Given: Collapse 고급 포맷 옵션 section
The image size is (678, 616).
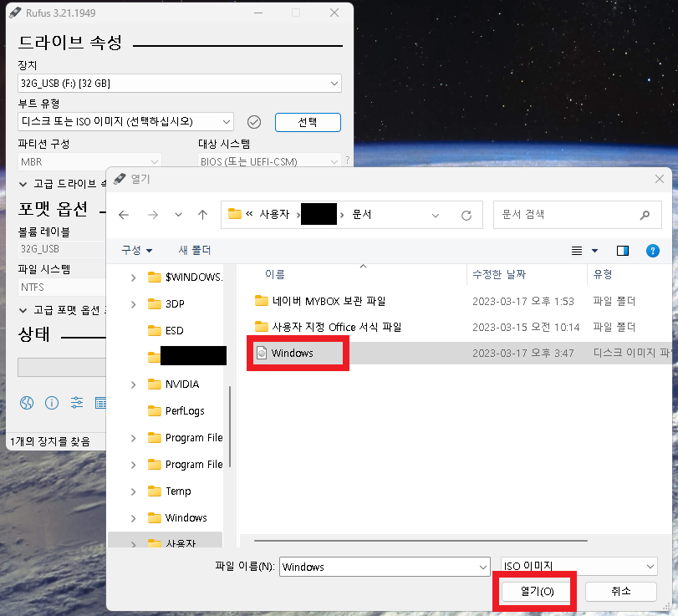Looking at the screenshot, I should [23, 310].
